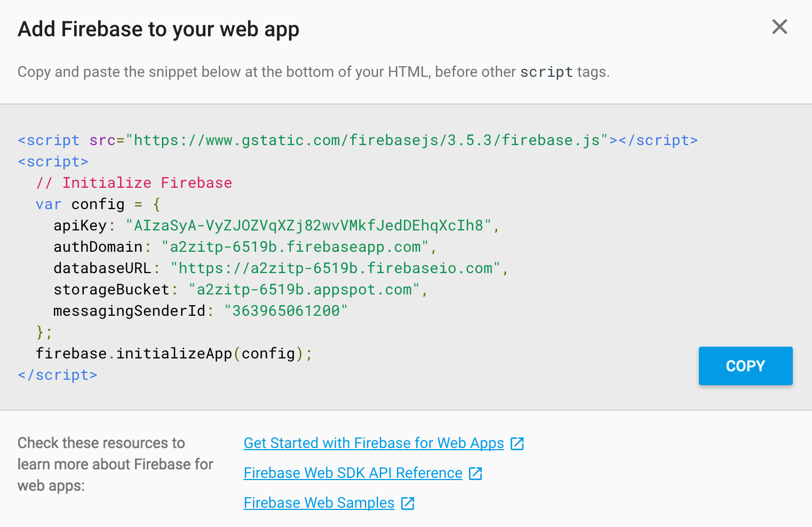812x527 pixels.
Task: Close the Add Firebase dialog
Action: click(779, 27)
